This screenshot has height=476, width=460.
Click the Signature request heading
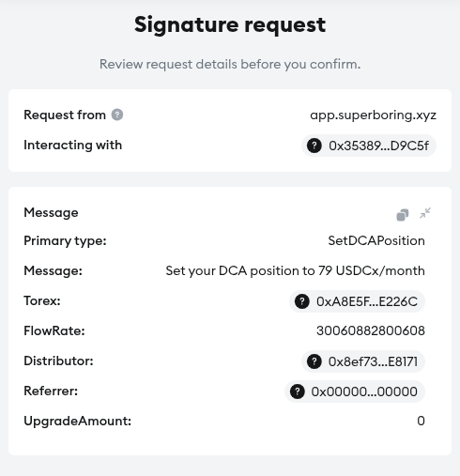pyautogui.click(x=230, y=25)
